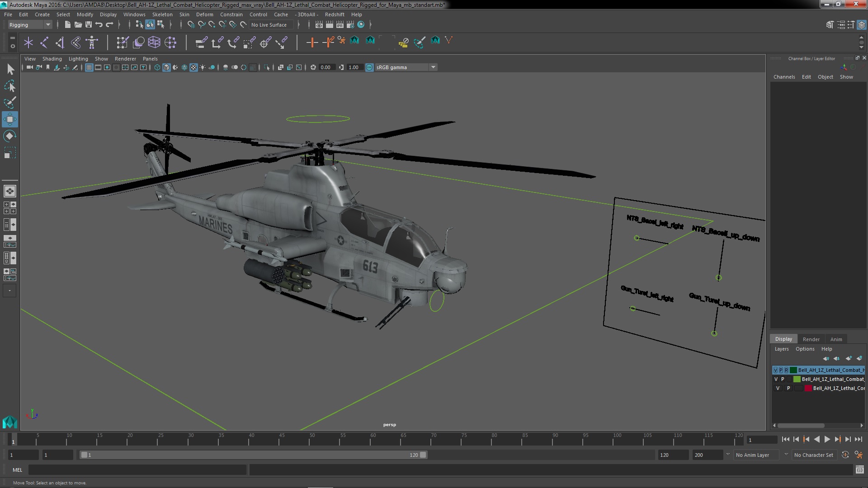The width and height of the screenshot is (868, 488).
Task: Click the current frame input field
Action: [762, 440]
